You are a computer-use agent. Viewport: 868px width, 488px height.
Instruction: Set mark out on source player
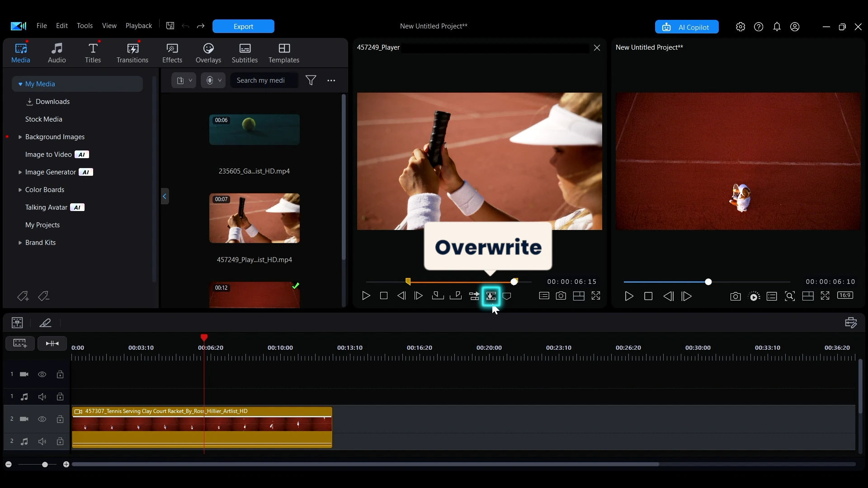[x=456, y=296]
